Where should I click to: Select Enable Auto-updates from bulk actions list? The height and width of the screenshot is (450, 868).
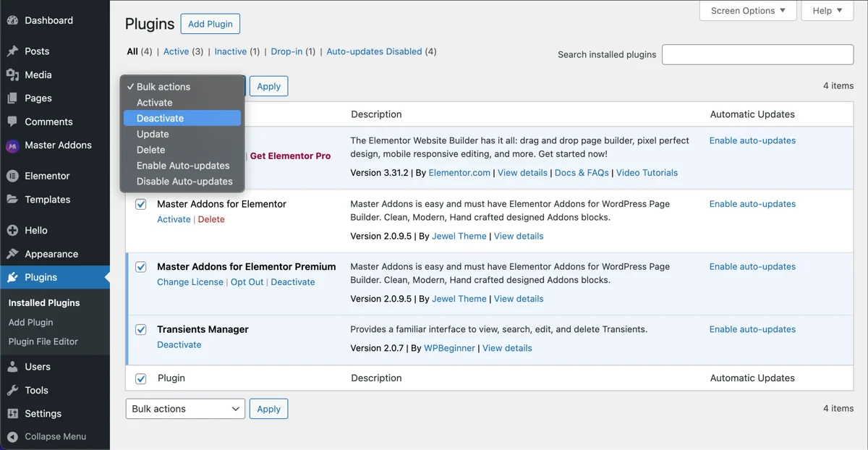182,166
